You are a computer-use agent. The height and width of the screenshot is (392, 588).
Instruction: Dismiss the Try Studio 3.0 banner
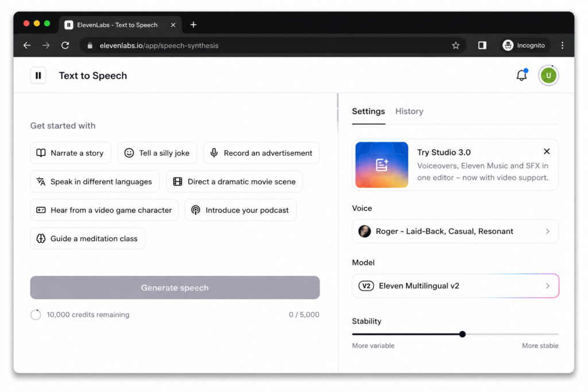click(547, 152)
